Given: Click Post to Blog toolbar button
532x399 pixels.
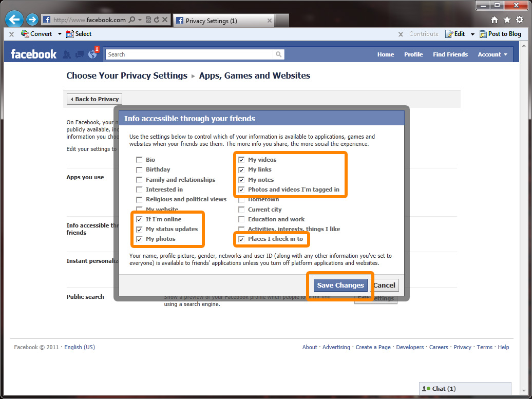Looking at the screenshot, I should (501, 34).
